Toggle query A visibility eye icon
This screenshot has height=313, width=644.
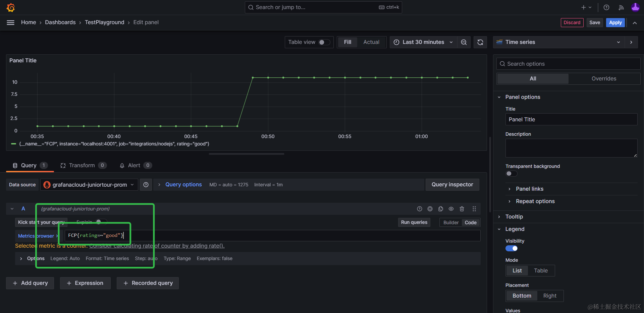coord(451,209)
